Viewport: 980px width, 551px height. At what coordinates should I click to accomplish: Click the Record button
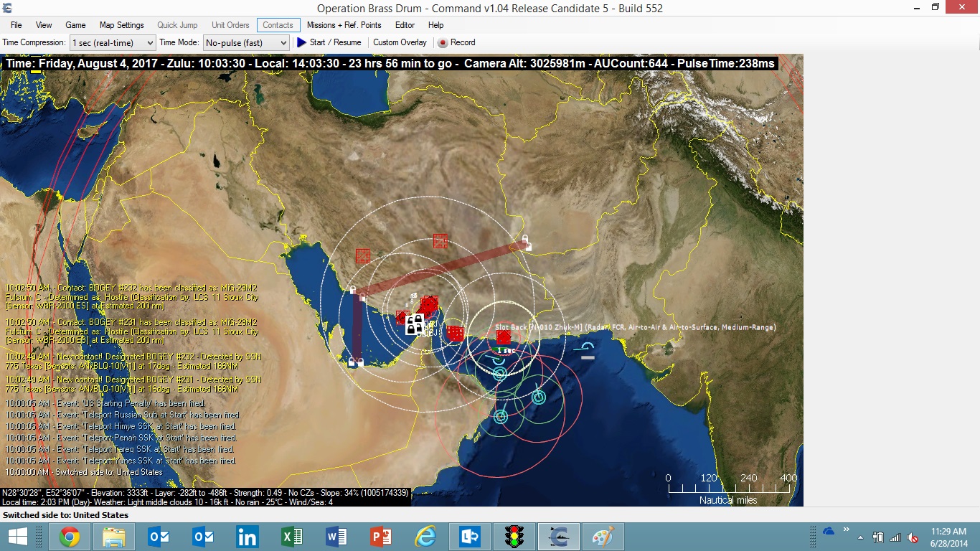click(457, 42)
